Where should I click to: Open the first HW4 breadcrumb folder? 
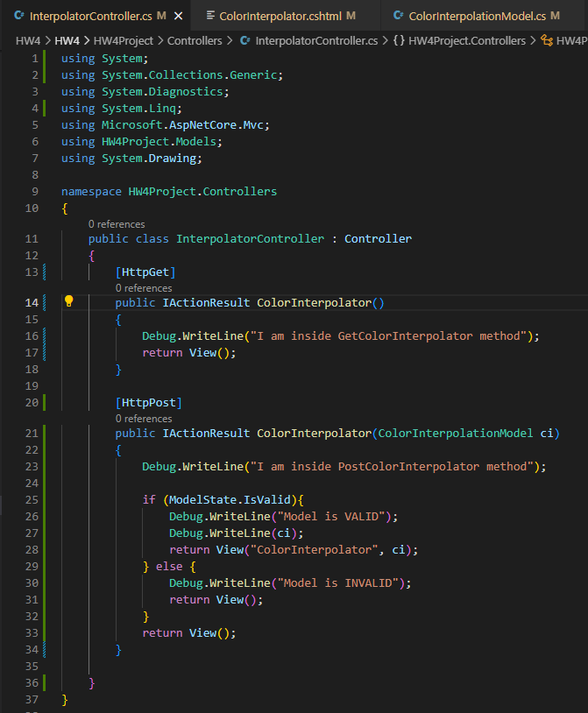[x=28, y=41]
